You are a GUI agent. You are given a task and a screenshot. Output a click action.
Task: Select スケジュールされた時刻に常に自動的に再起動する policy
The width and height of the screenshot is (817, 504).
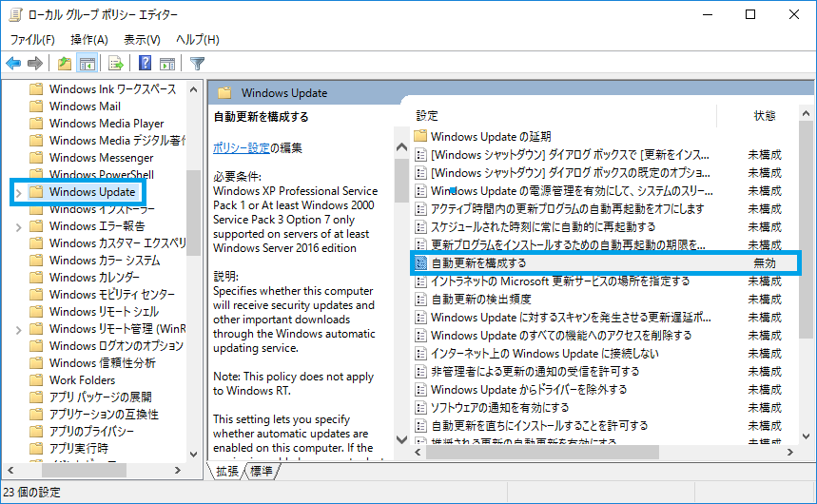pyautogui.click(x=535, y=227)
